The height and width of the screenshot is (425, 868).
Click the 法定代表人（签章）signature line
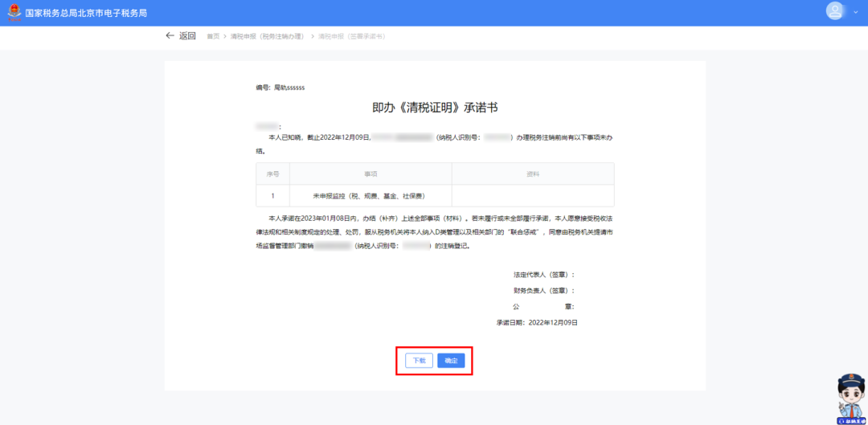tap(543, 275)
